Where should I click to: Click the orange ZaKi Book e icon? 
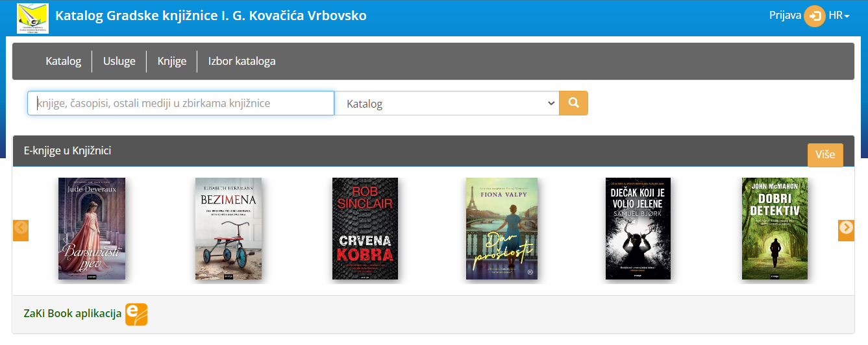tap(136, 314)
